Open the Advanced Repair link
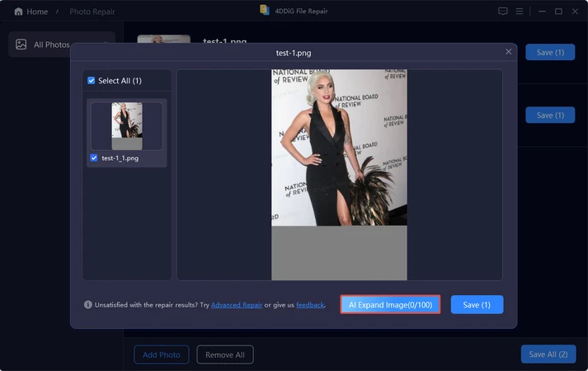 [x=237, y=305]
